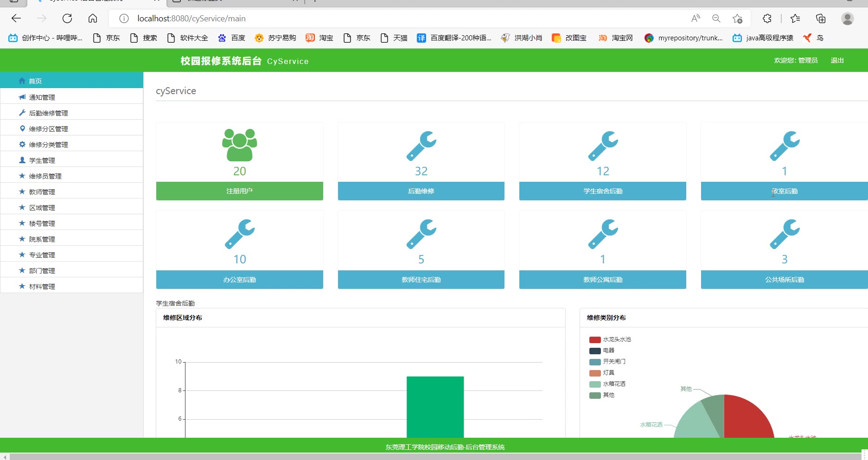Click the star icon beside 材料管理

pos(22,286)
